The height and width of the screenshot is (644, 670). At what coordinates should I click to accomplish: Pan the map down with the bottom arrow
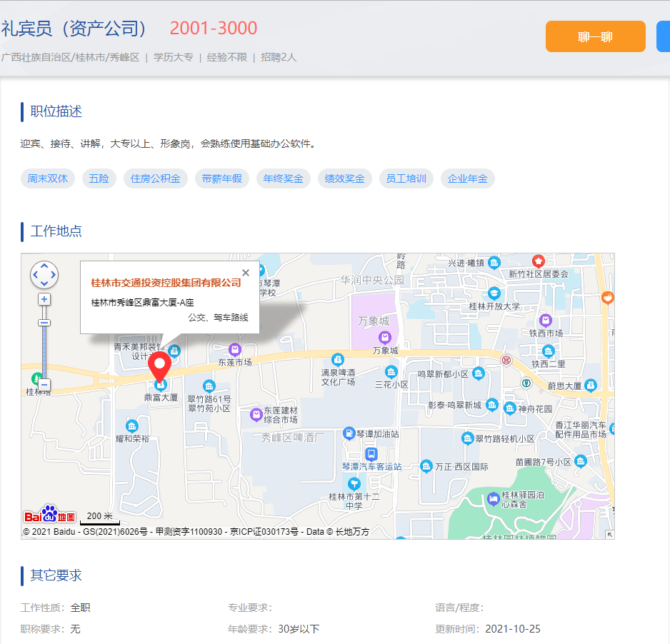click(44, 283)
